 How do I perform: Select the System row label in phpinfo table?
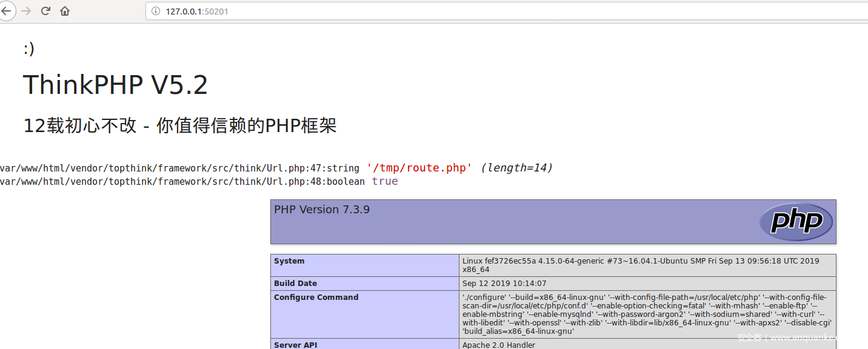pyautogui.click(x=289, y=261)
